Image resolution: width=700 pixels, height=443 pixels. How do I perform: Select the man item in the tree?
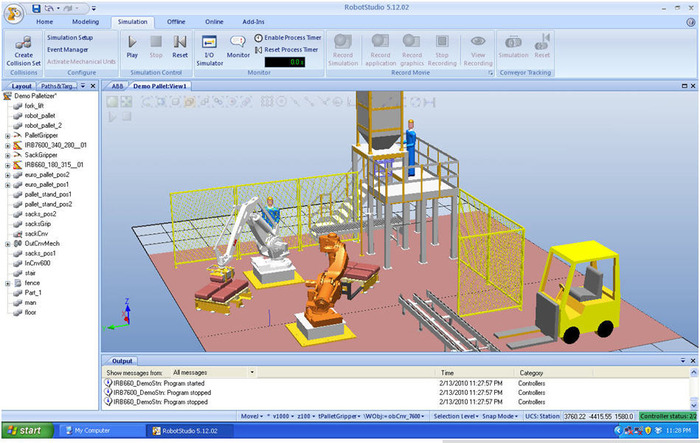point(30,302)
